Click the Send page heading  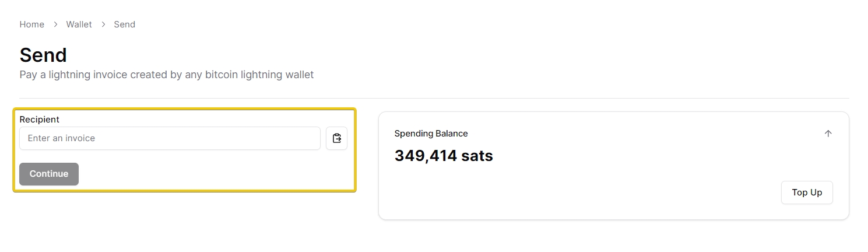pyautogui.click(x=43, y=55)
